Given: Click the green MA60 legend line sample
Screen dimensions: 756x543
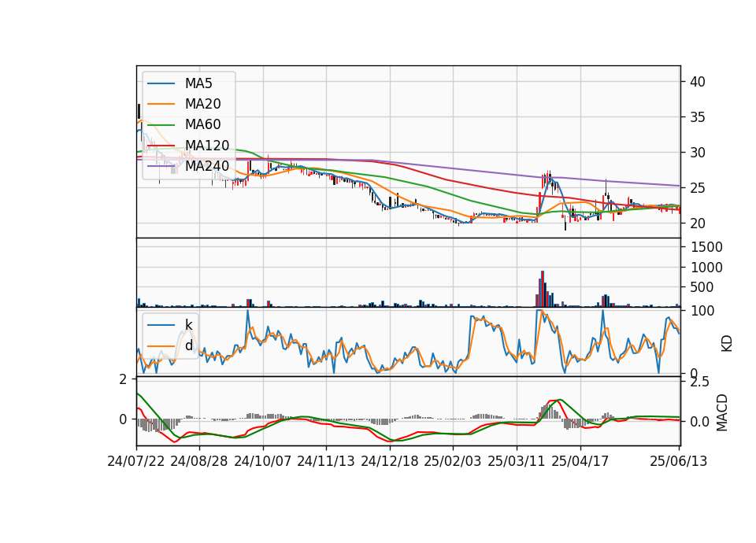Looking at the screenshot, I should pos(161,125).
